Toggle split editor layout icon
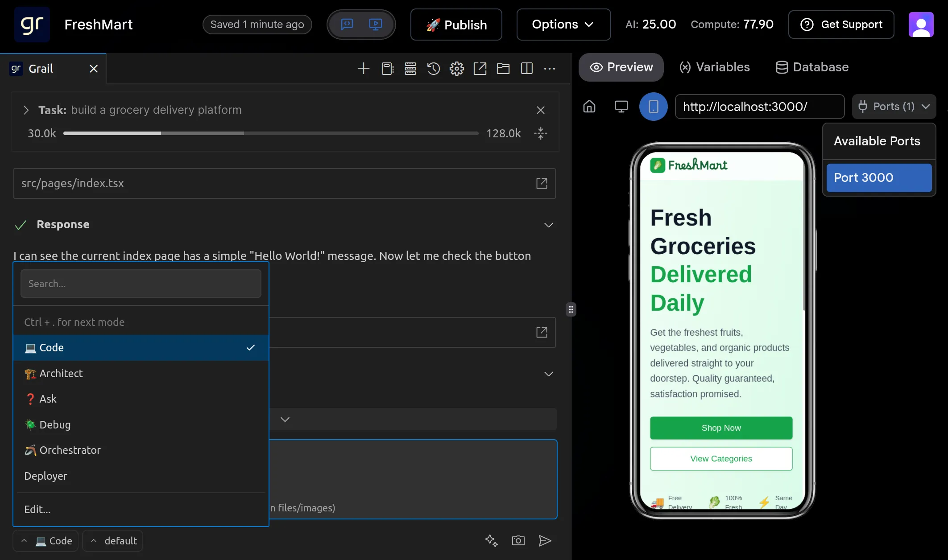 click(x=527, y=69)
